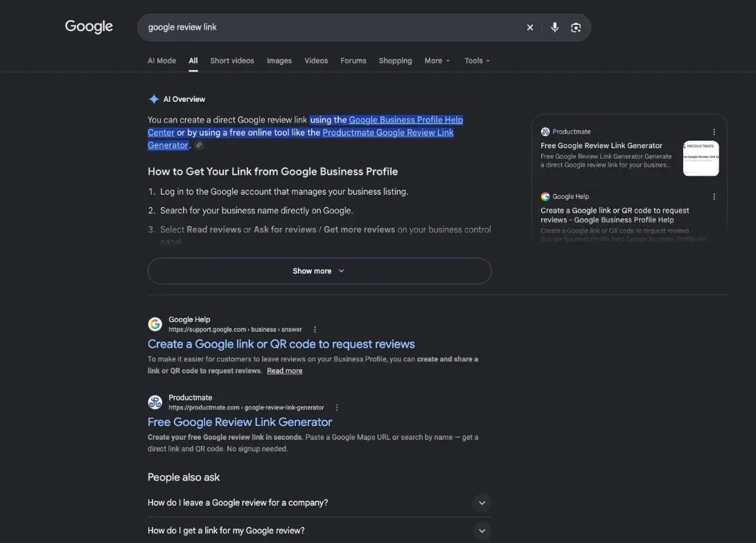
Task: Clear the search box with the X icon
Action: [530, 28]
